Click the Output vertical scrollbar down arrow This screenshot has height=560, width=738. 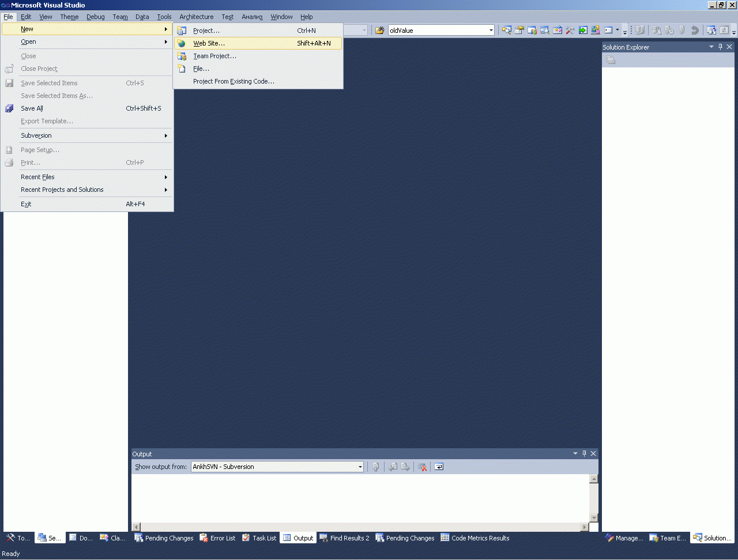coord(594,518)
